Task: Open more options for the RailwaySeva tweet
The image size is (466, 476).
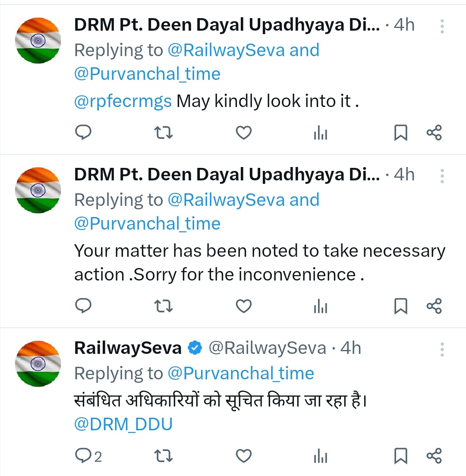Action: click(x=442, y=349)
